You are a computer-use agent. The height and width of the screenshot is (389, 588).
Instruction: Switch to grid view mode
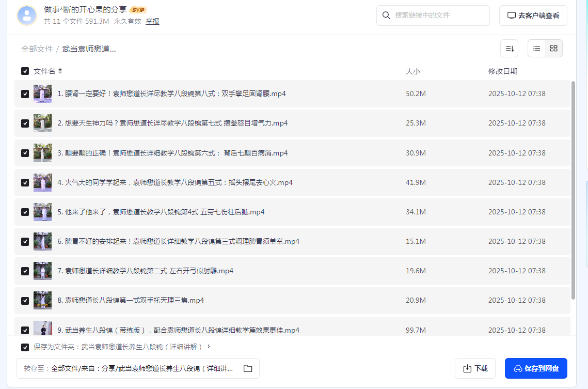(553, 48)
